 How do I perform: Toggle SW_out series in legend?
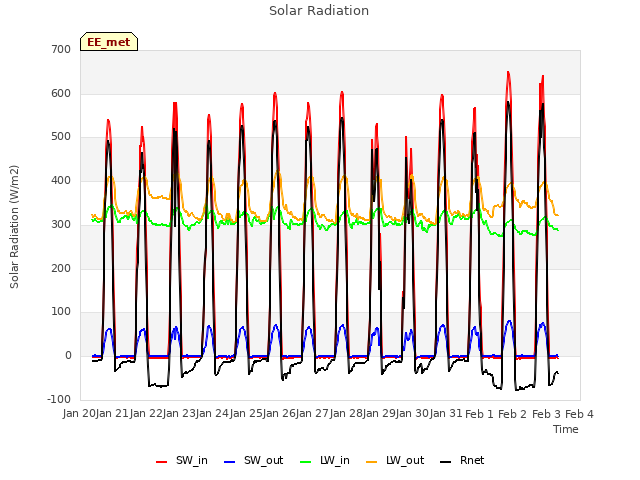(x=253, y=460)
